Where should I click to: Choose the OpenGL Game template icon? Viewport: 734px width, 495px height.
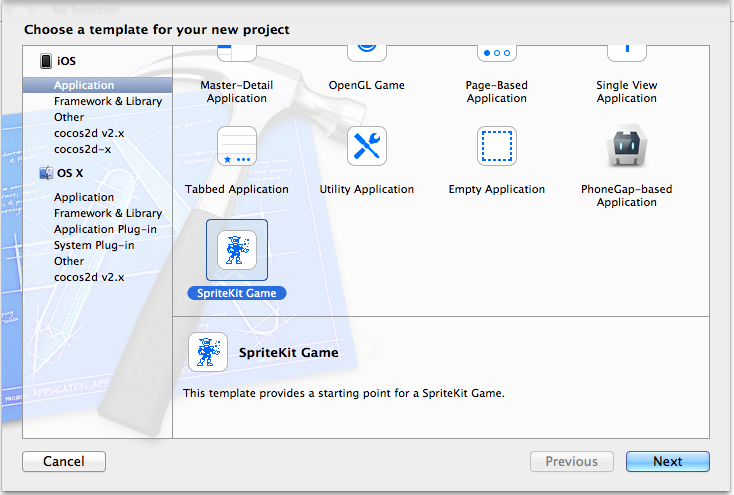point(367,53)
